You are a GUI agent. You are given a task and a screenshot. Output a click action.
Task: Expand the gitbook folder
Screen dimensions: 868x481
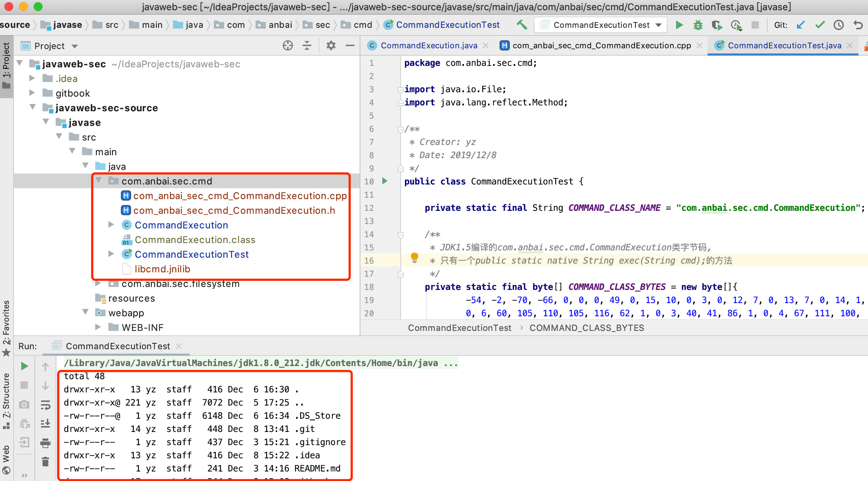coord(32,93)
